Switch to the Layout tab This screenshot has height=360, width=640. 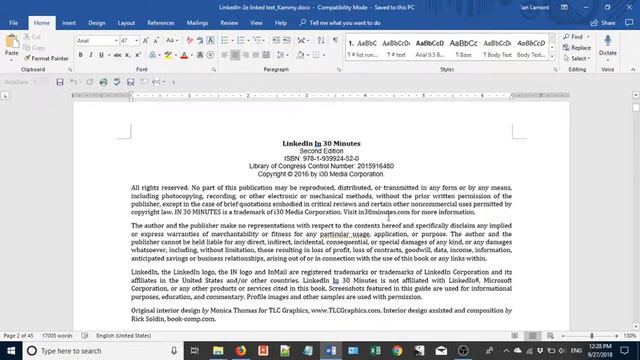[126, 23]
